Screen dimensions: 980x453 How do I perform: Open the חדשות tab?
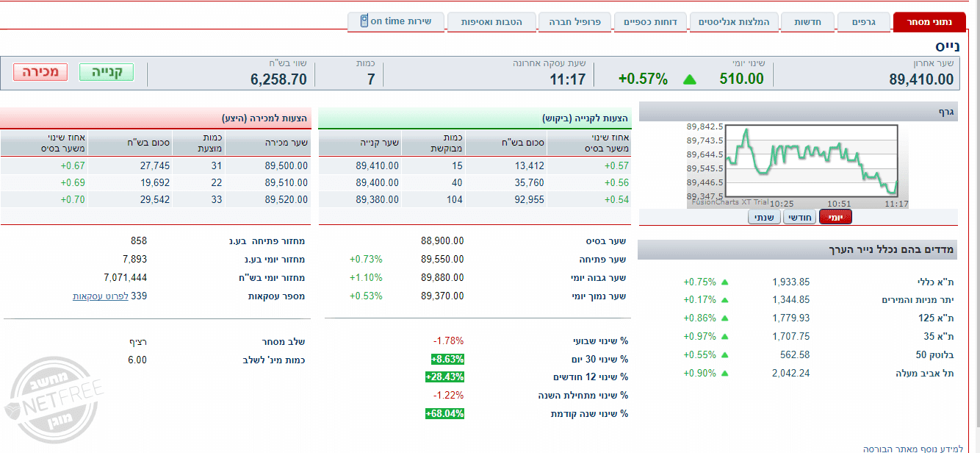[x=807, y=22]
